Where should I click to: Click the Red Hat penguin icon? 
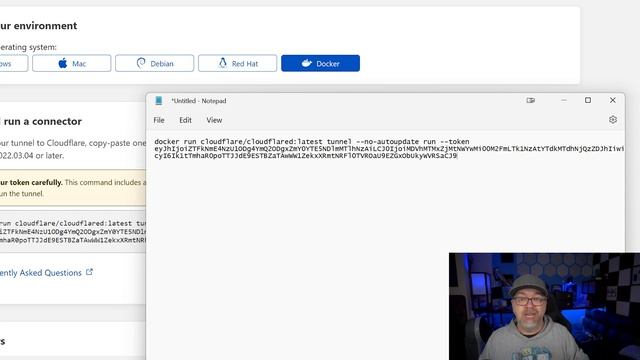[x=222, y=63]
